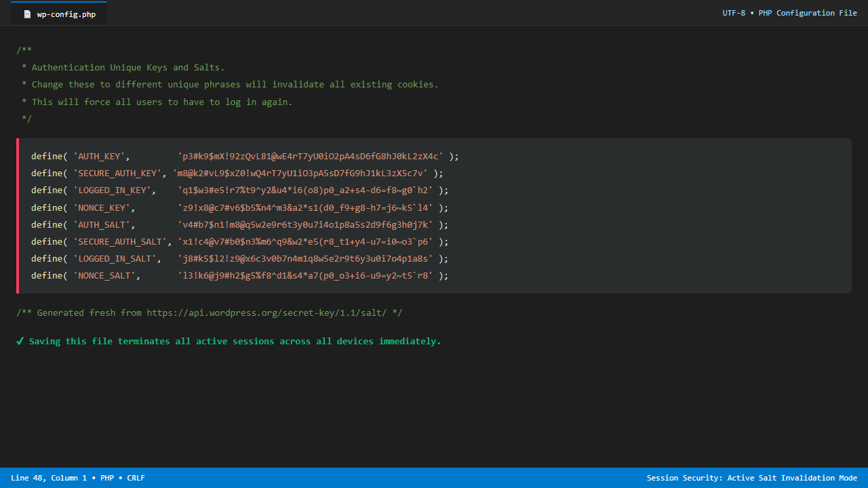The image size is (868, 488).
Task: Click the AUTH_SALT define line
Action: (x=240, y=225)
